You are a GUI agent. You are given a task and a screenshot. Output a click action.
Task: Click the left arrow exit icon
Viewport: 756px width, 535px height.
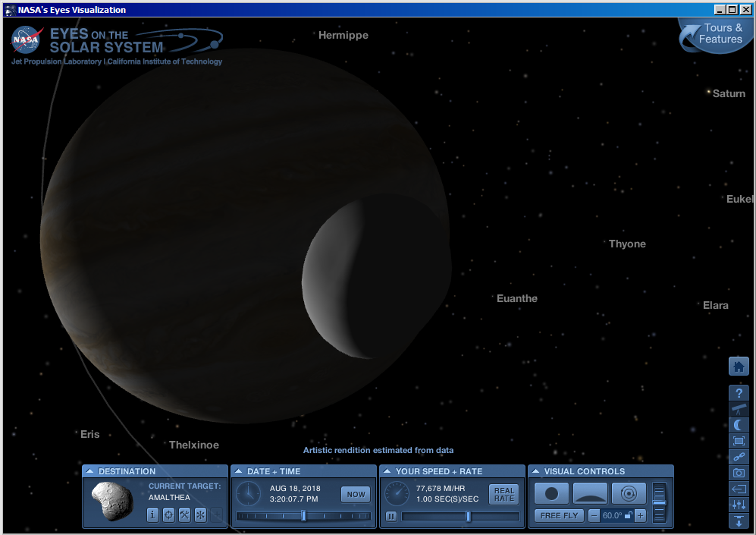[738, 489]
